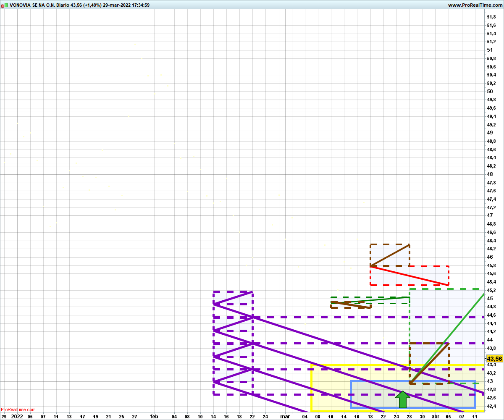
Task: Click the 'mar' month label on time axis
Action: [x=285, y=416]
